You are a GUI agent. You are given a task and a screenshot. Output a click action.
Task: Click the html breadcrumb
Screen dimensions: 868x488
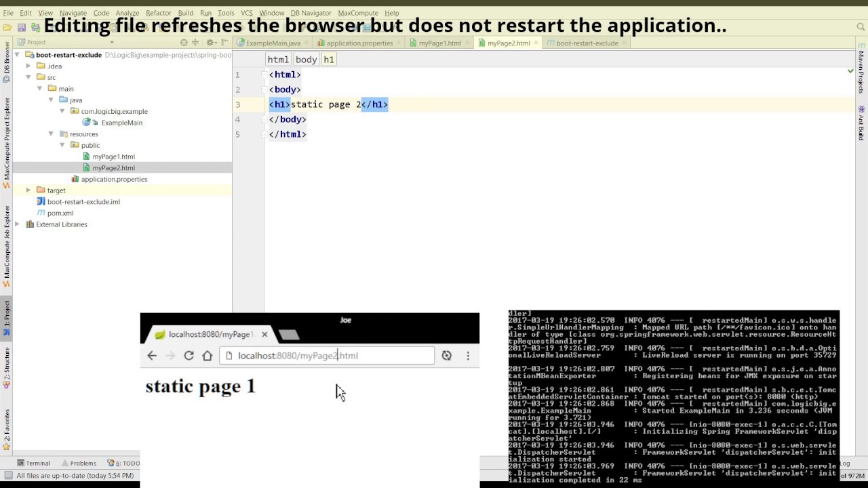[278, 60]
